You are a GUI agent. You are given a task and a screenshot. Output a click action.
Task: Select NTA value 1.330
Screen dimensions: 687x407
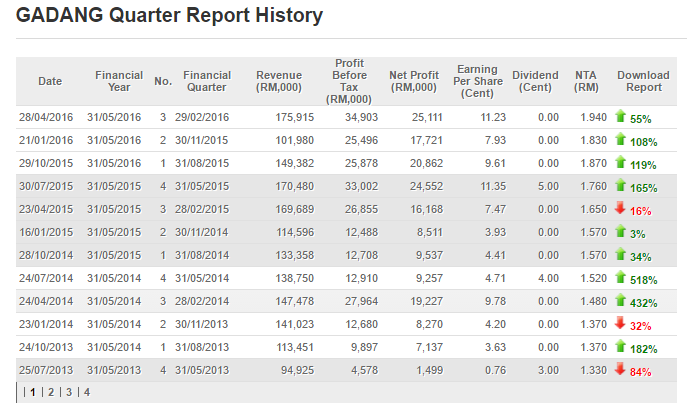(593, 370)
